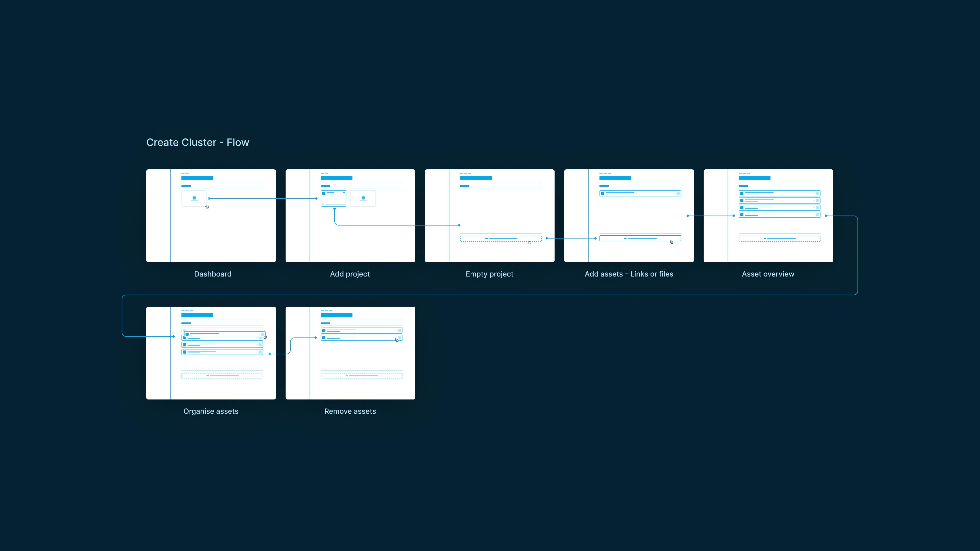Screen dimensions: 980x551
Task: Click the square icon on Add project's filled card
Action: tap(324, 194)
